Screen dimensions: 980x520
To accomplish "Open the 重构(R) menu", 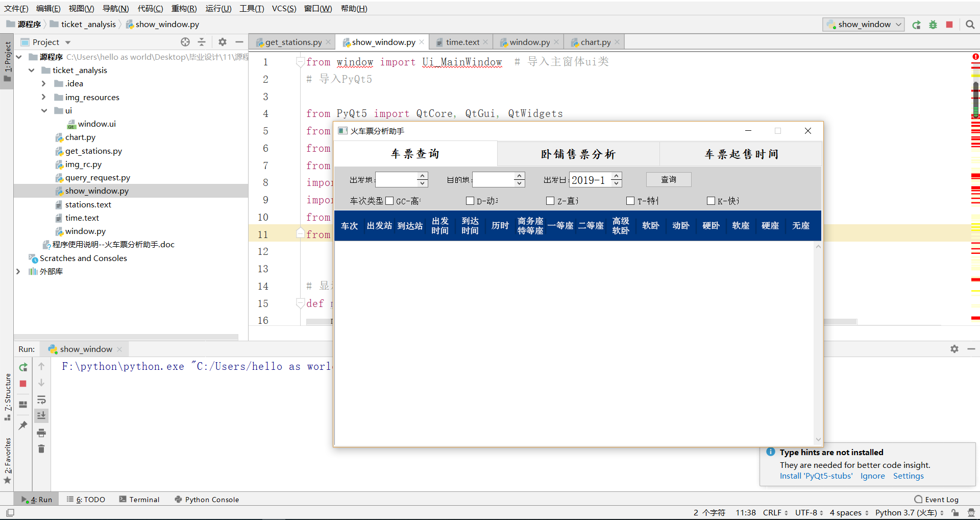I will coord(184,9).
